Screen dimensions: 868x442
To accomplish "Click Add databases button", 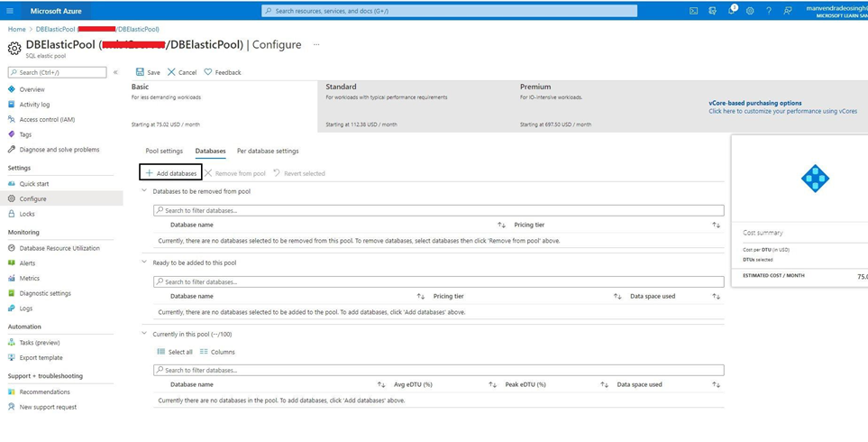I will 170,173.
